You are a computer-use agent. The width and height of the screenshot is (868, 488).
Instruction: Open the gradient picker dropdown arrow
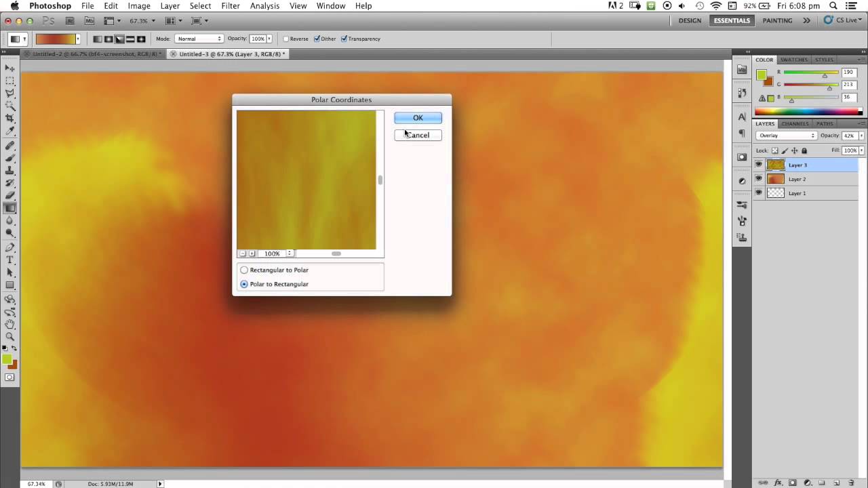coord(78,39)
